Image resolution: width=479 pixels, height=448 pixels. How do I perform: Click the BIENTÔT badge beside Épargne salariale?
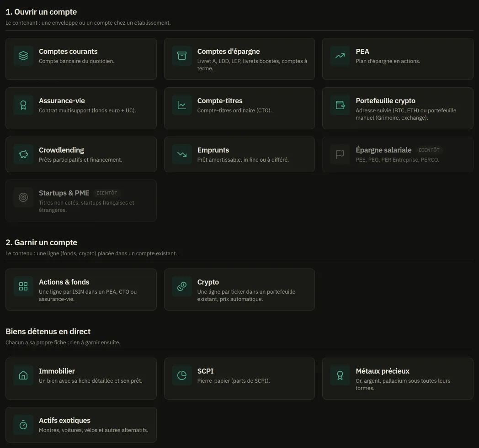coord(429,150)
